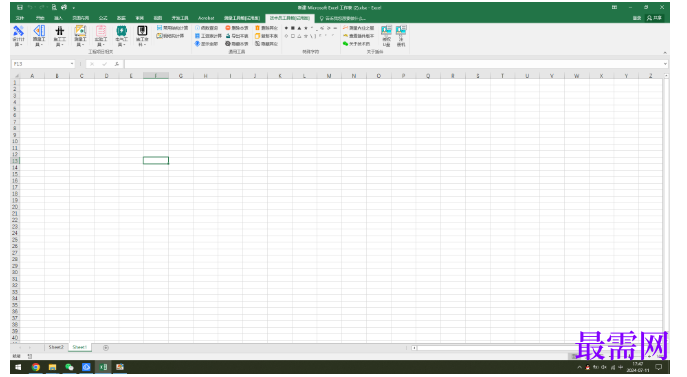Insert the solid star special character
This screenshot has height=377, width=687.
click(306, 28)
